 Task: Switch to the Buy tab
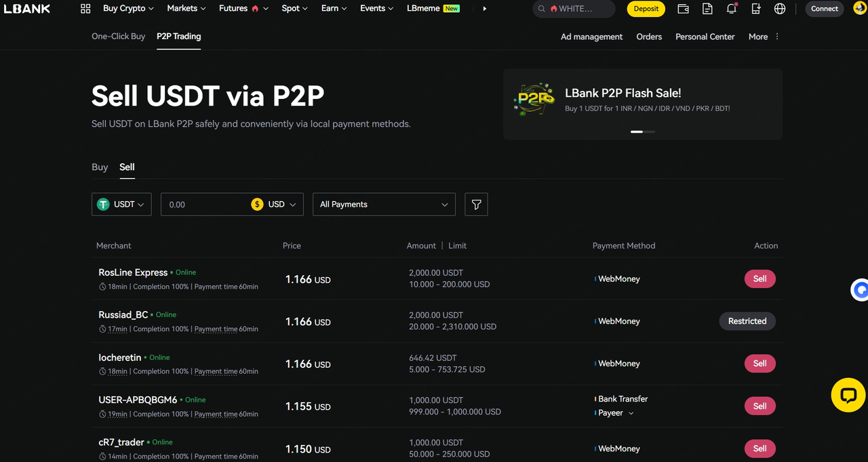pyautogui.click(x=100, y=167)
